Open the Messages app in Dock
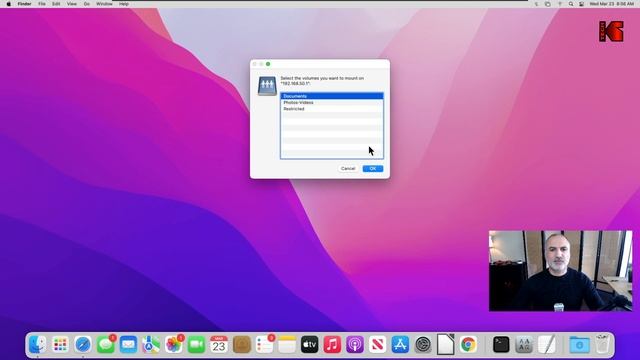 (106, 344)
